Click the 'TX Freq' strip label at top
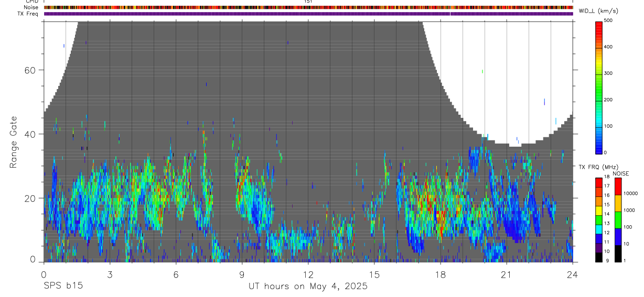The width and height of the screenshot is (644, 297). [29, 14]
